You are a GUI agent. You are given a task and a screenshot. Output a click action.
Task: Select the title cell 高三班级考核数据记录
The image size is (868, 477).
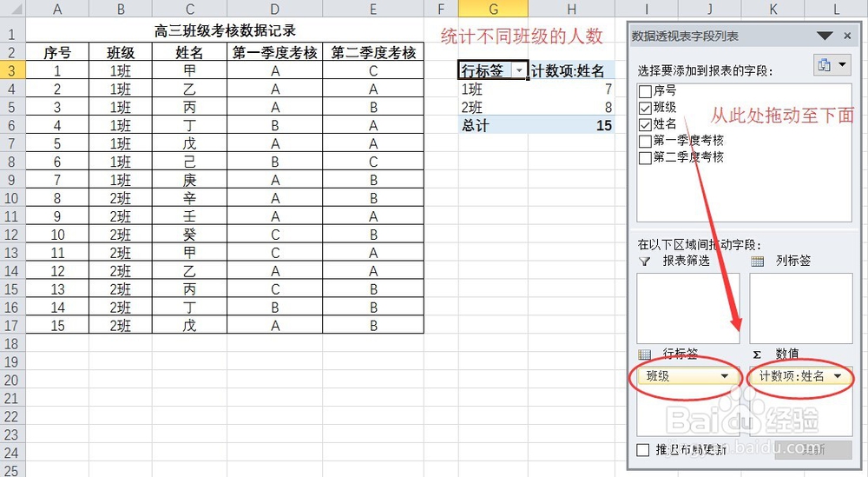click(225, 31)
